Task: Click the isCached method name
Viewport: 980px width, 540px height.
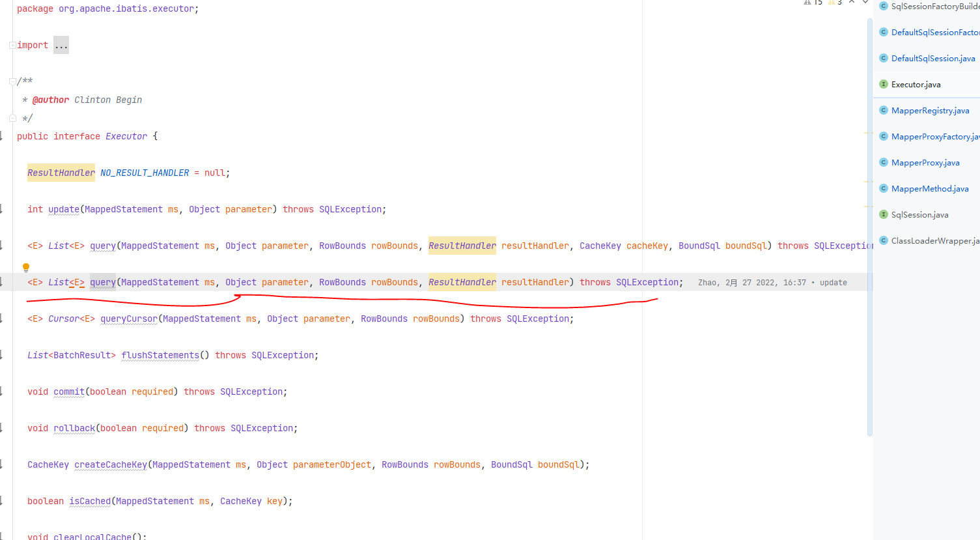Action: pyautogui.click(x=90, y=501)
